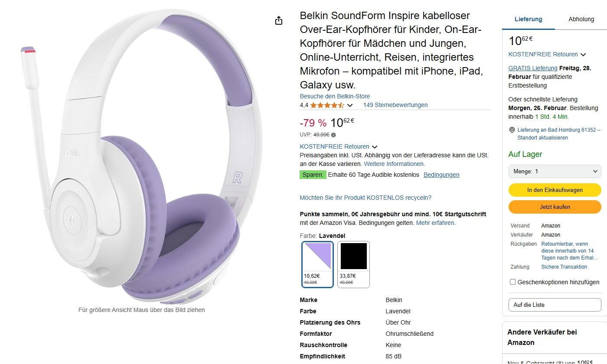Click the Auf die Liste button

(555, 305)
